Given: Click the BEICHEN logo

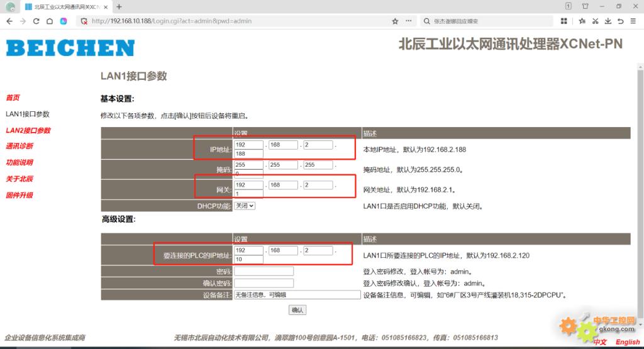Looking at the screenshot, I should click(x=70, y=48).
